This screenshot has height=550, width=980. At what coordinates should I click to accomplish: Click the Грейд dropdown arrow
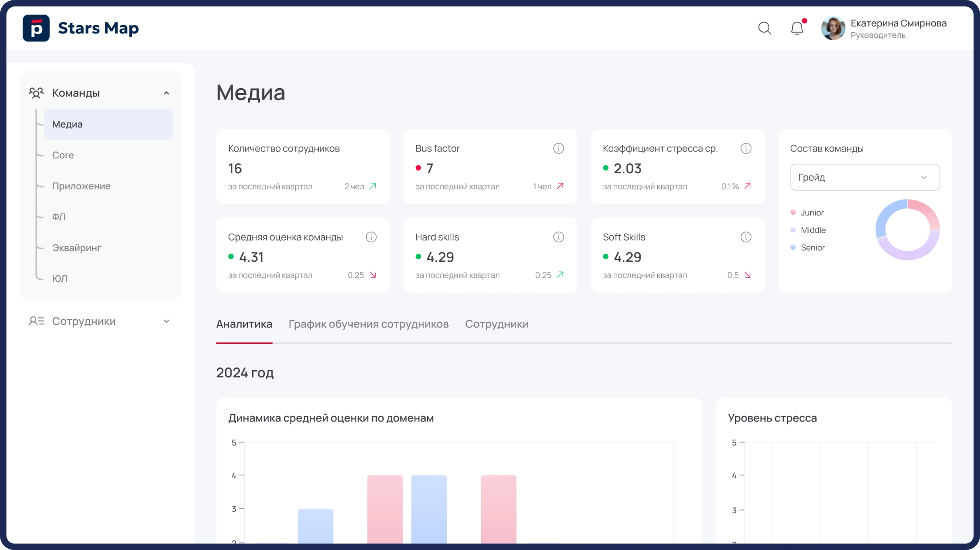(924, 178)
